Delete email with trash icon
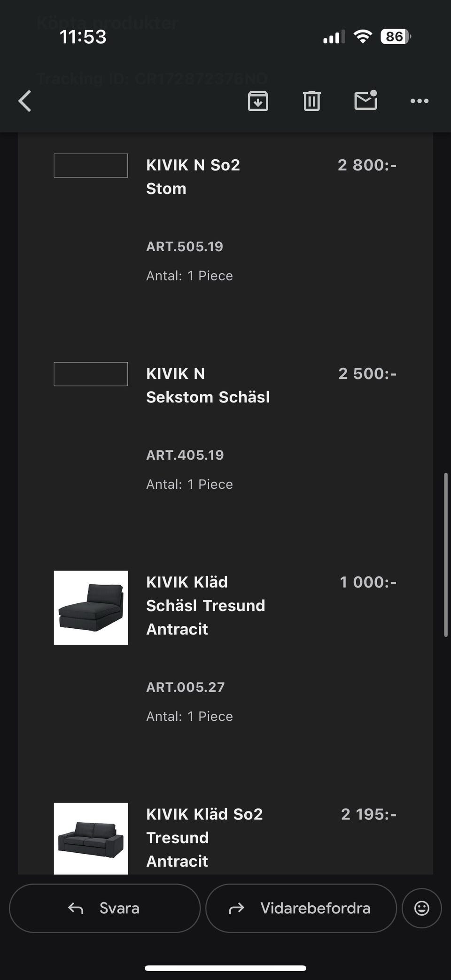Screen dimensions: 451x980 pyautogui.click(x=311, y=101)
